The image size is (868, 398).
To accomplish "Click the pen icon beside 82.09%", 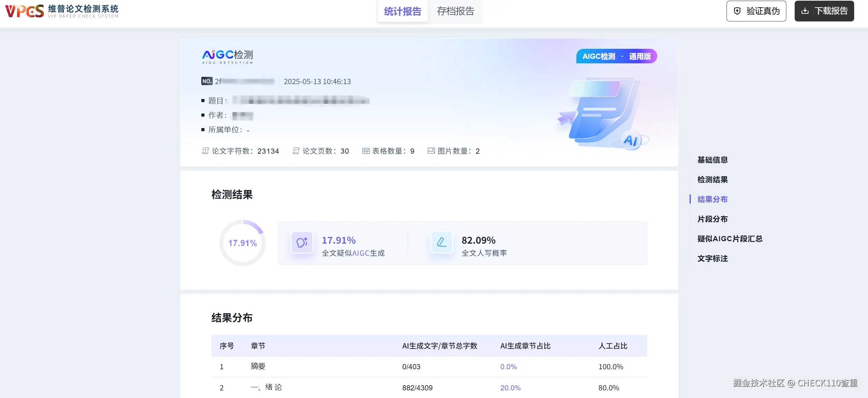I will click(441, 243).
